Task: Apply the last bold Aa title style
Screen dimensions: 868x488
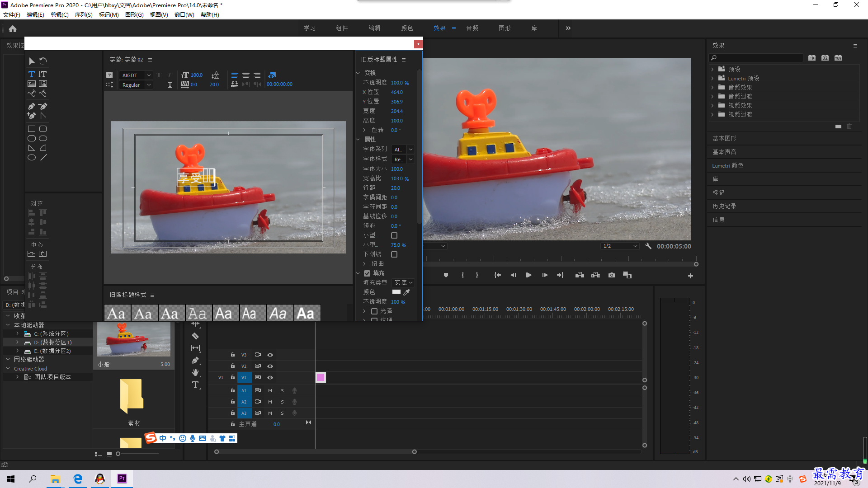Action: pyautogui.click(x=307, y=313)
